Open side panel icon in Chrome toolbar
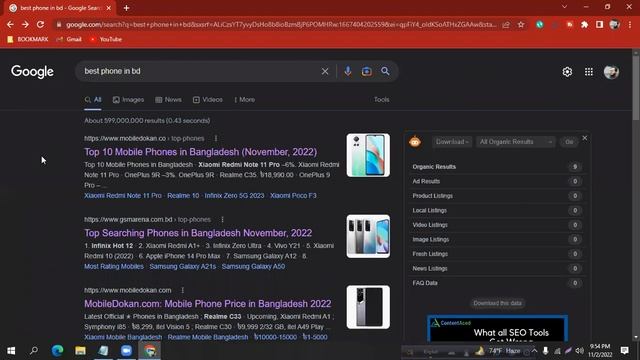This screenshot has width=640, height=360. 599,24
